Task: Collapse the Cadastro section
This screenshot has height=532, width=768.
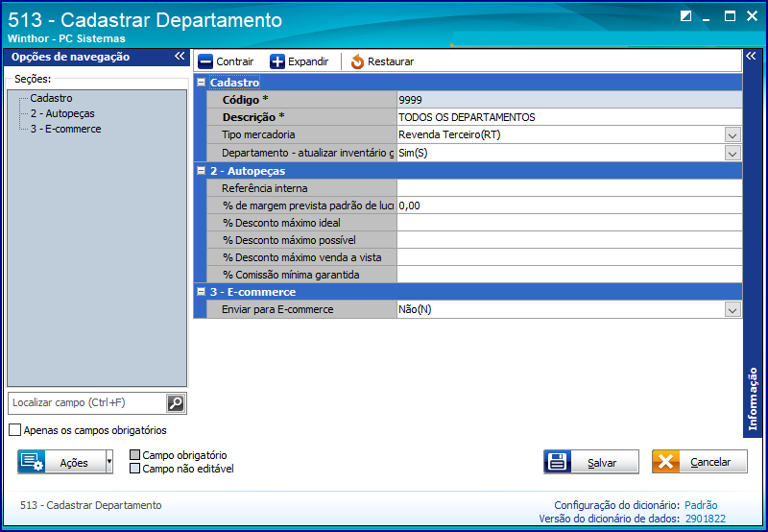Action: click(201, 83)
